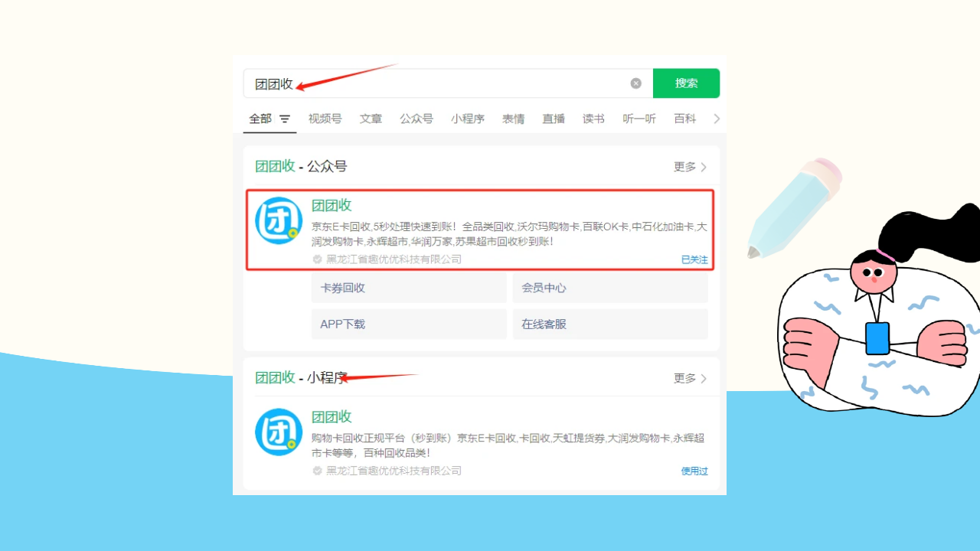The image size is (980, 551).
Task: Switch to the 视频号 tab
Action: tap(325, 119)
